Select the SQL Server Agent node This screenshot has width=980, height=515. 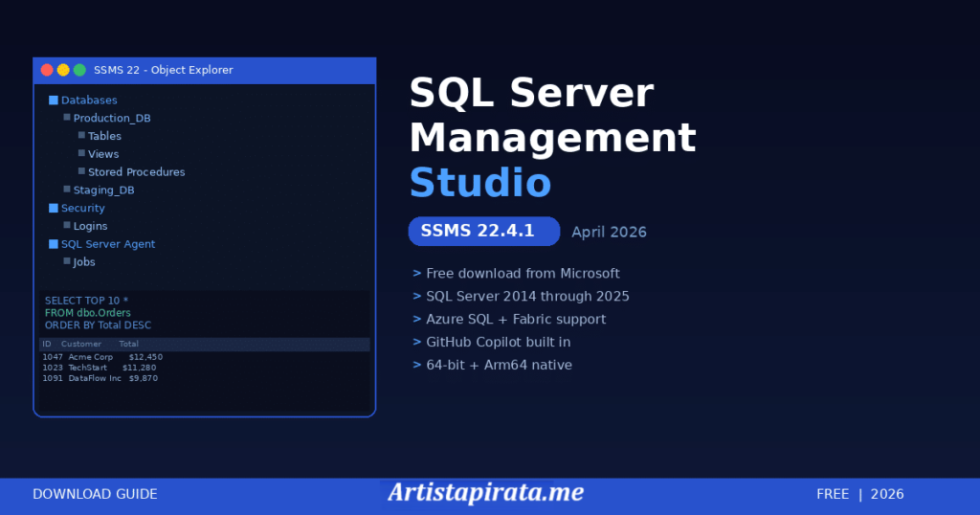coord(108,244)
